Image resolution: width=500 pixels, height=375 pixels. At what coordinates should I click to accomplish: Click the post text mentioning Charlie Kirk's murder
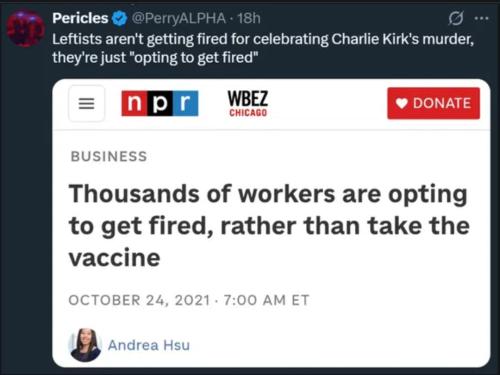click(x=263, y=48)
